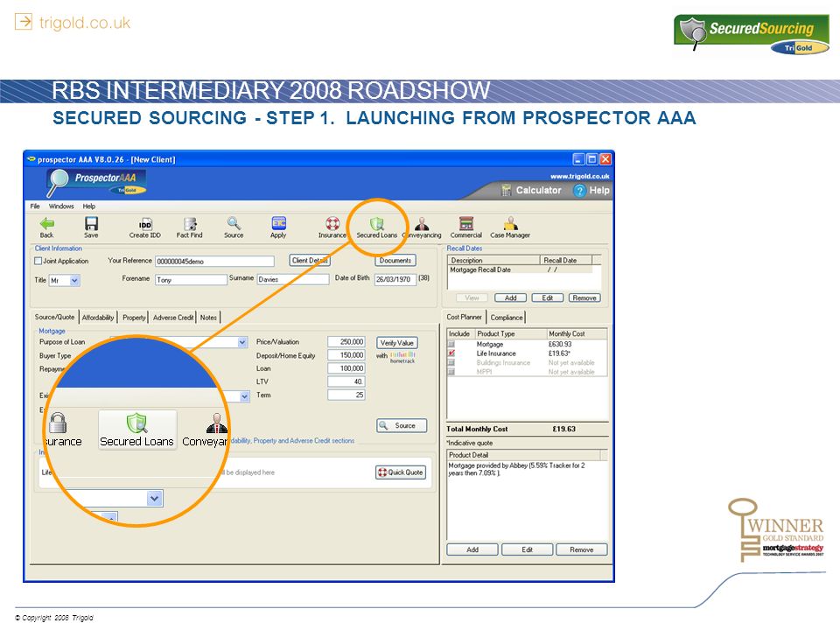Click the Deposit/Home Equity field
840x630 pixels.
click(346, 355)
